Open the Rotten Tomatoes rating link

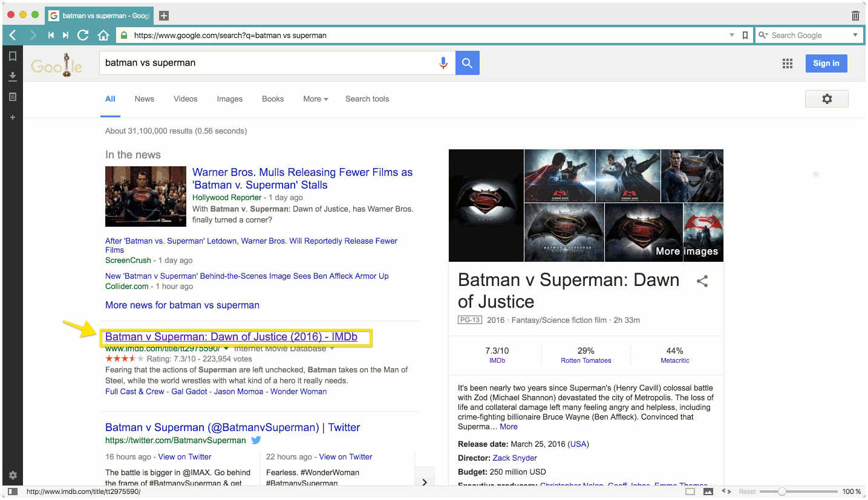[586, 360]
